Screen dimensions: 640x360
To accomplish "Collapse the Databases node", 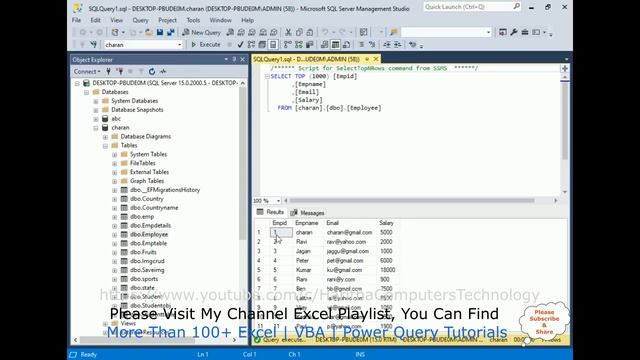I will tap(87, 92).
